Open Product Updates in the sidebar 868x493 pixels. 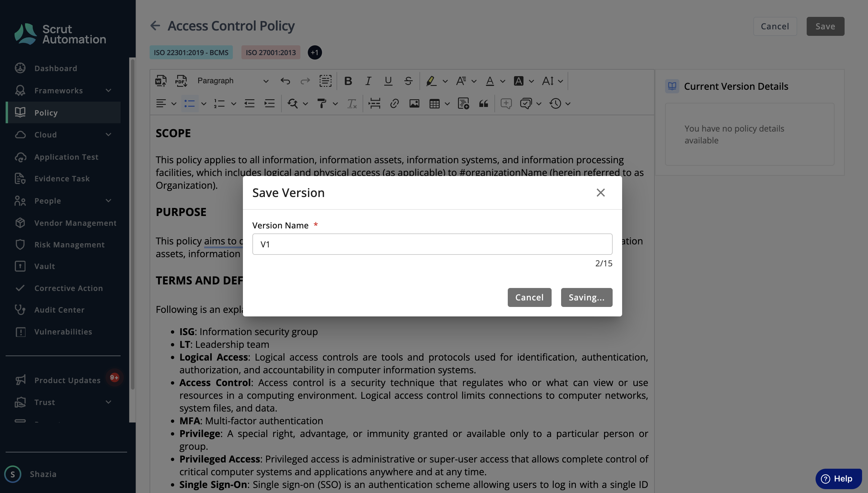[x=63, y=380]
